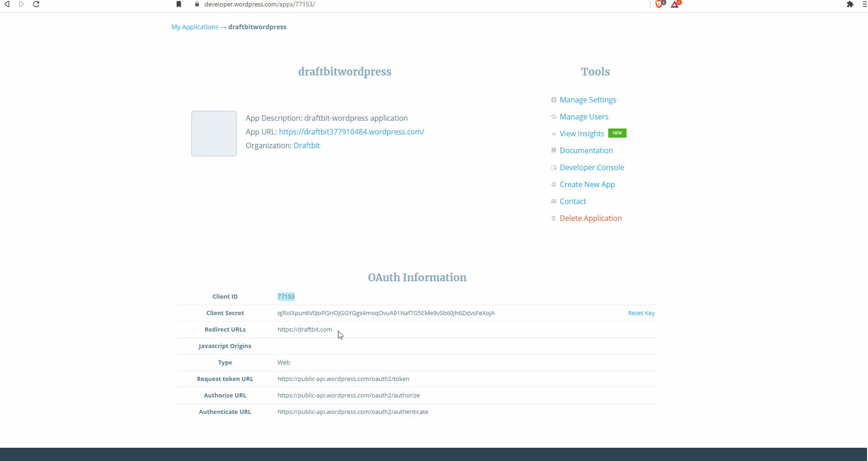Click the book icon beside Documentation
Screen dimensions: 868x461
[554, 150]
